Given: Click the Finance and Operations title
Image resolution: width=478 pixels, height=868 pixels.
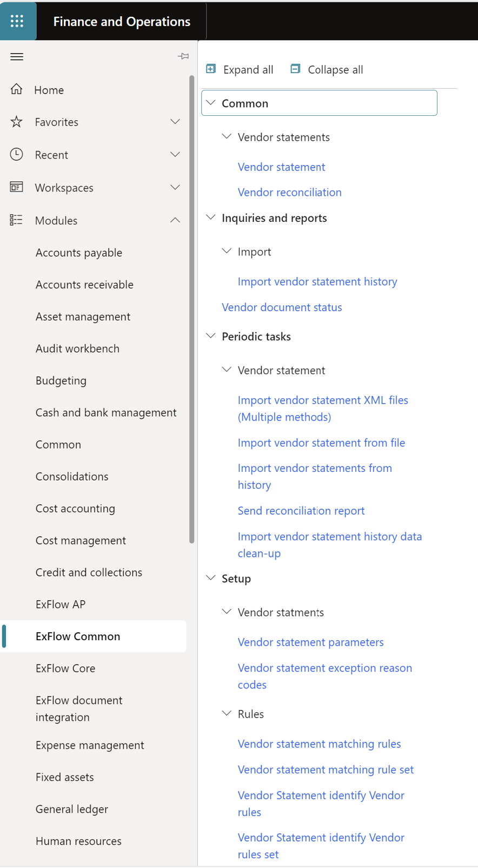Looking at the screenshot, I should coord(122,21).
